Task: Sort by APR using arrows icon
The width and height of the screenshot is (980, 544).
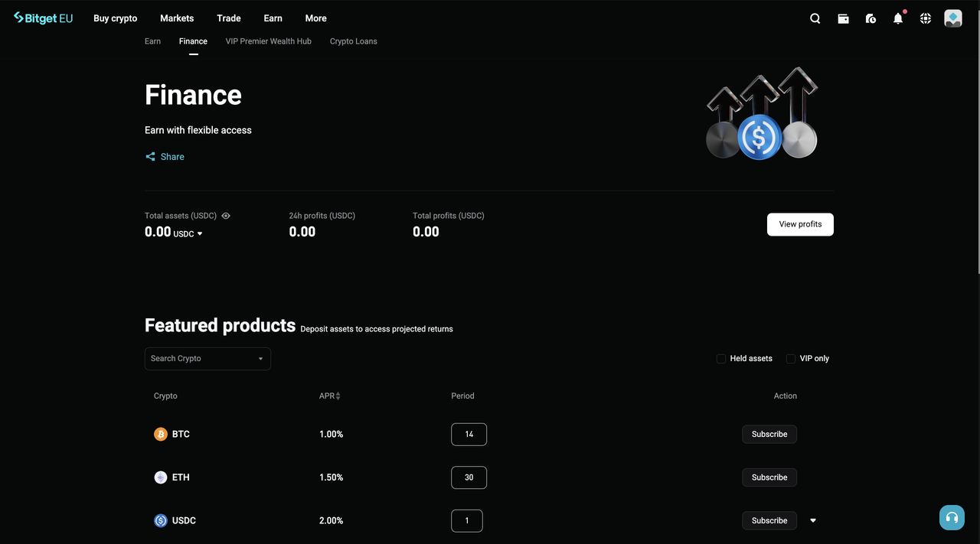Action: tap(338, 396)
